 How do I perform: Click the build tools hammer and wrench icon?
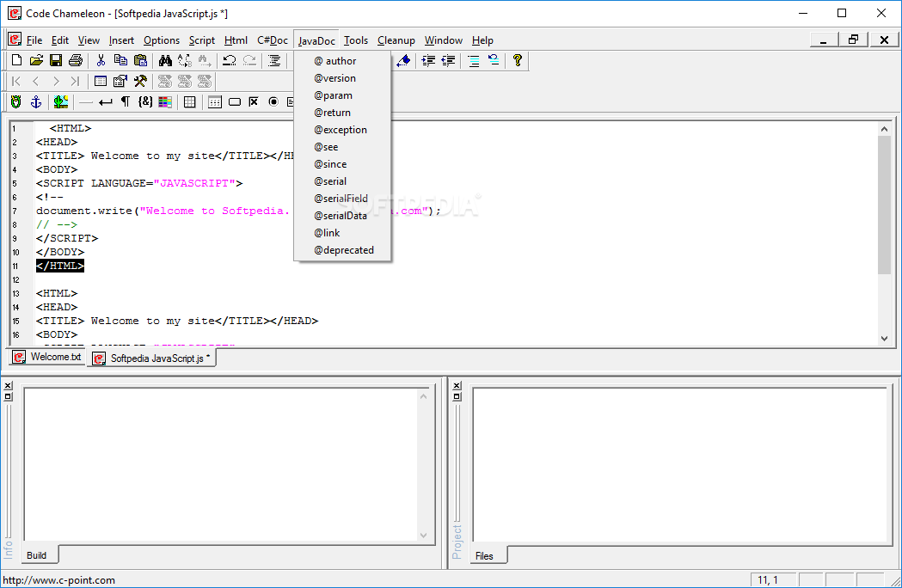click(140, 81)
